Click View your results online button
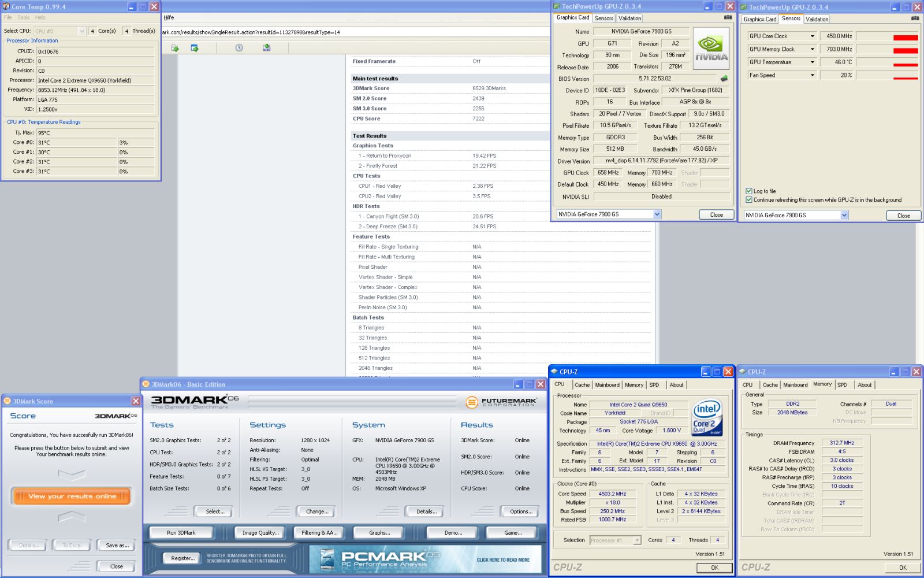 (x=72, y=497)
